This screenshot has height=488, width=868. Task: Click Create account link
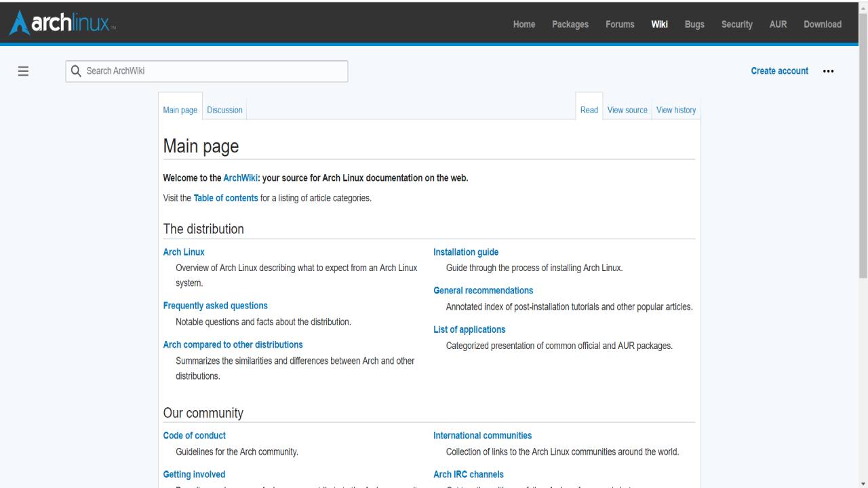coord(780,71)
